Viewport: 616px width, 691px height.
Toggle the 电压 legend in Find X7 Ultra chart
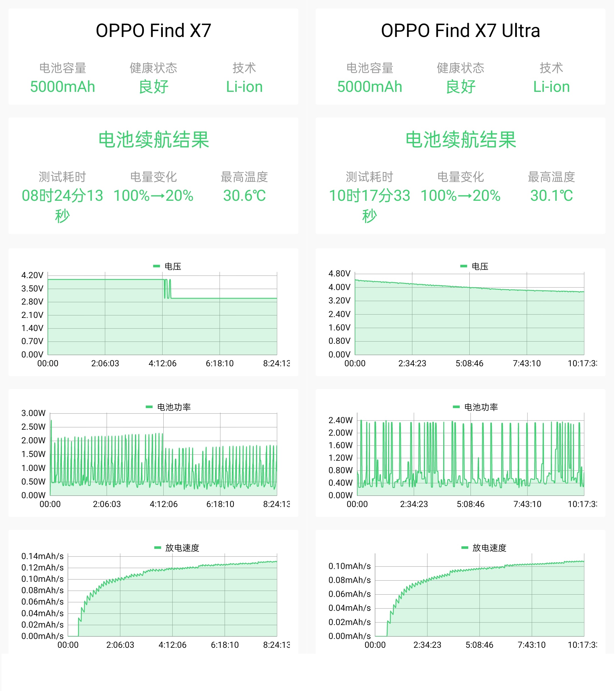(x=475, y=267)
